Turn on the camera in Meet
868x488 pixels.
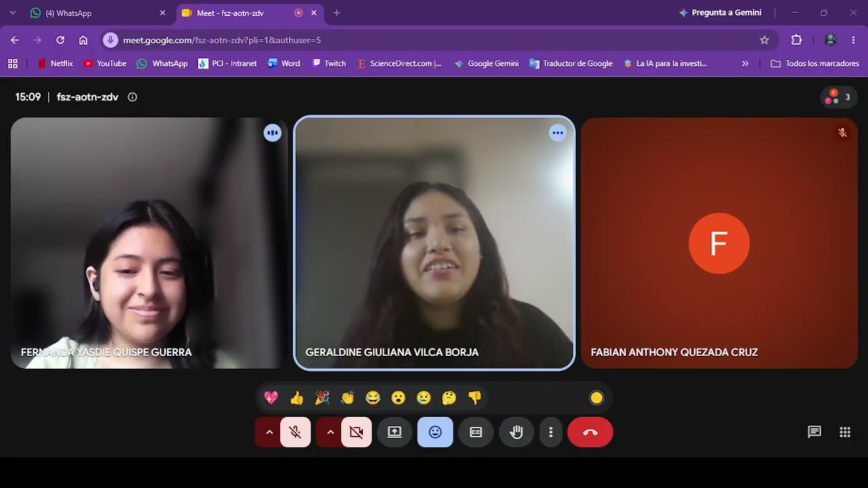click(x=356, y=432)
